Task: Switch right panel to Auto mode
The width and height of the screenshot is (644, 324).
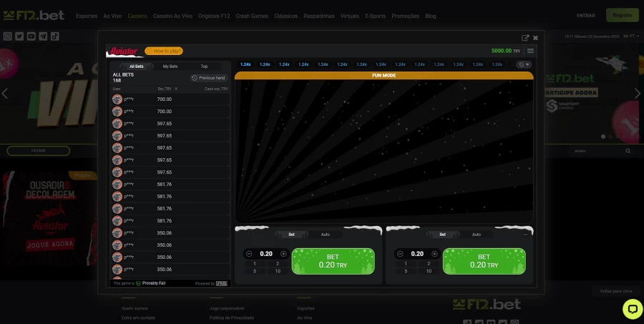Action: point(476,235)
